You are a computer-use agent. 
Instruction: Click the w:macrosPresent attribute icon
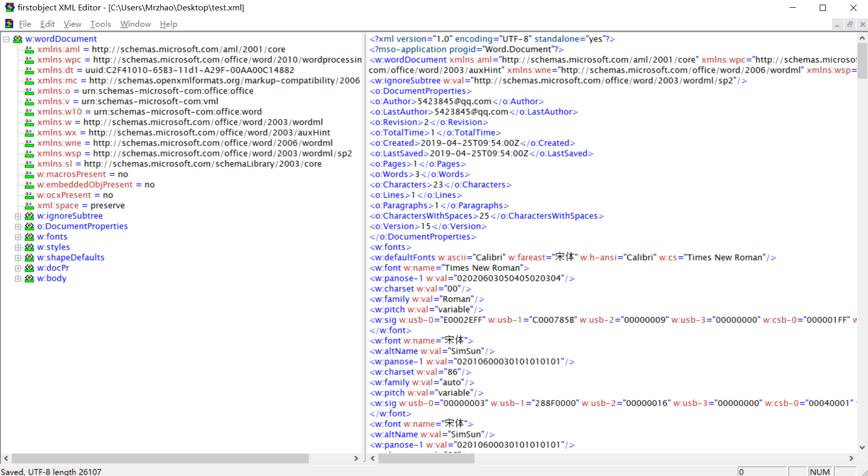click(x=29, y=174)
